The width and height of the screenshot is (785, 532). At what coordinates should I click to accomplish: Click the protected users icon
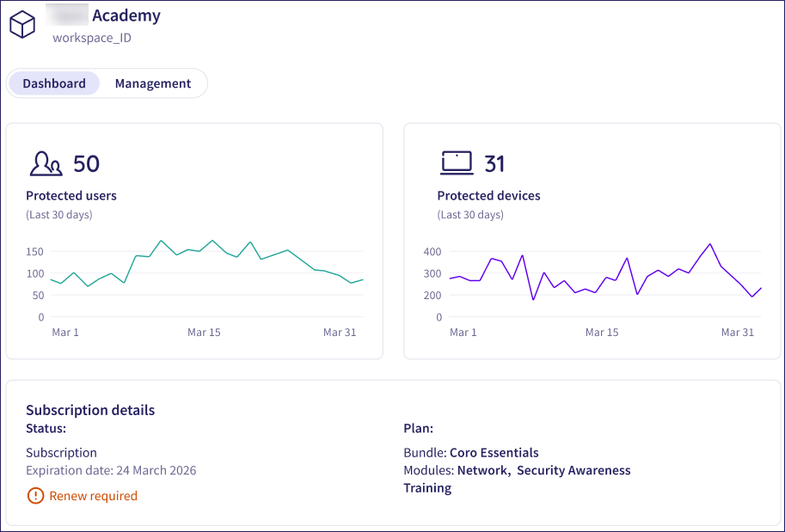point(46,163)
